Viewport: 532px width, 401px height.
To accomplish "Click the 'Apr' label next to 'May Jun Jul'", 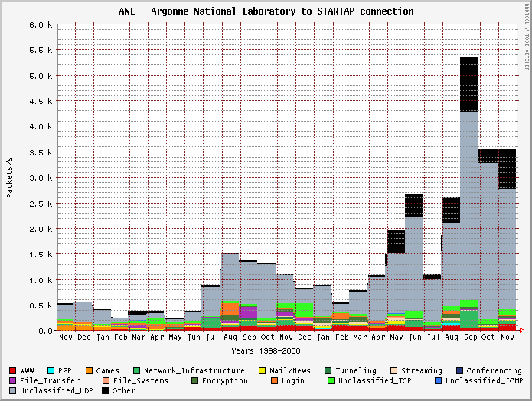I will click(377, 337).
